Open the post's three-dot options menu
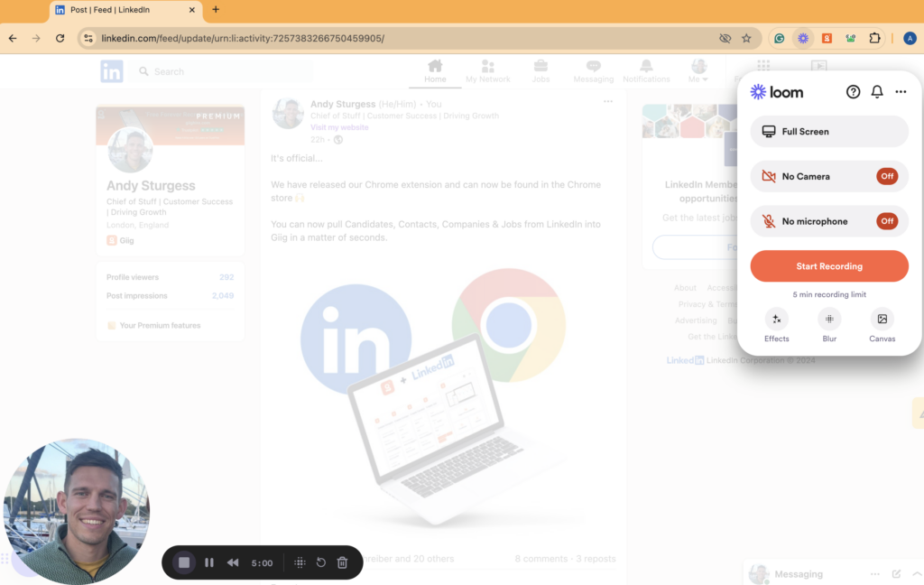 608,101
